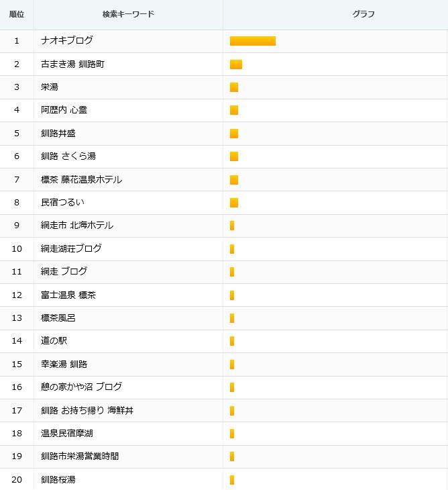Select keyword 憩の家かや沼 ブログ
The image size is (448, 490).
coord(81,387)
